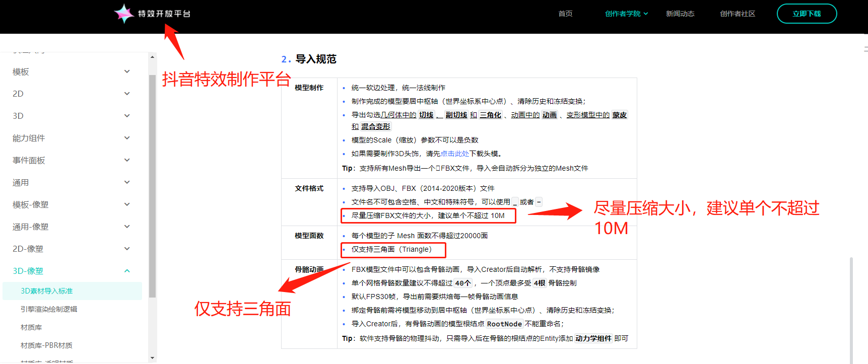The width and height of the screenshot is (868, 364).
Task: Click the 点击此处 head model download link
Action: click(x=455, y=154)
